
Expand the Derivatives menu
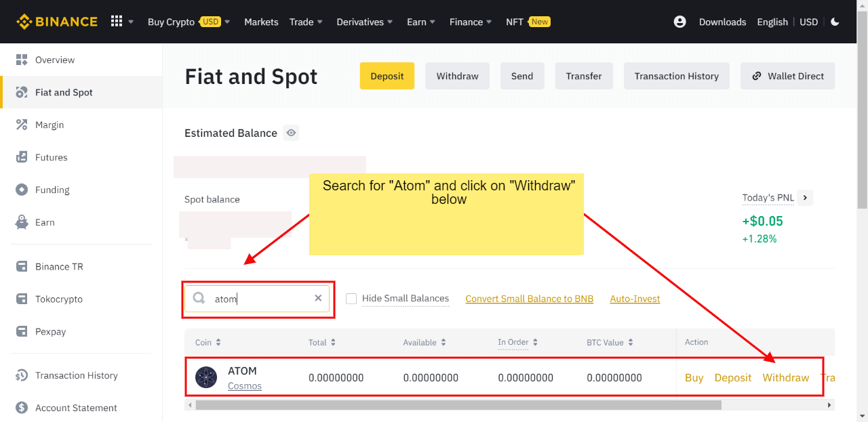pyautogui.click(x=365, y=22)
